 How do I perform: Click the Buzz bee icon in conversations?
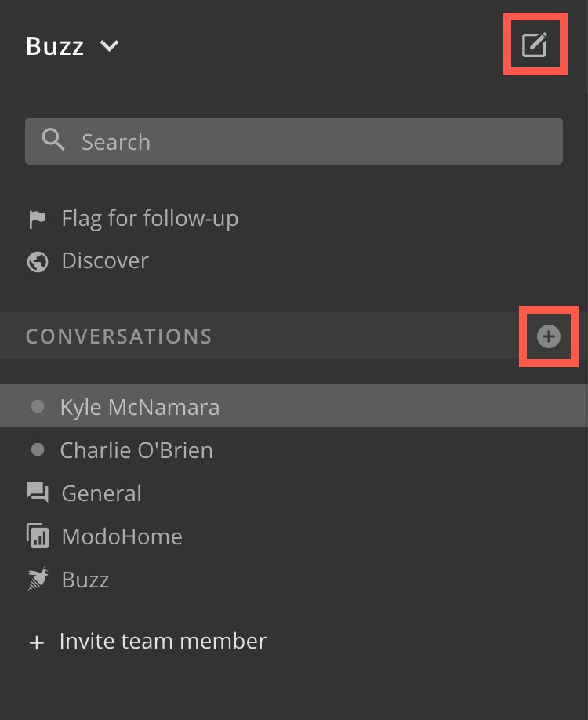coord(37,580)
